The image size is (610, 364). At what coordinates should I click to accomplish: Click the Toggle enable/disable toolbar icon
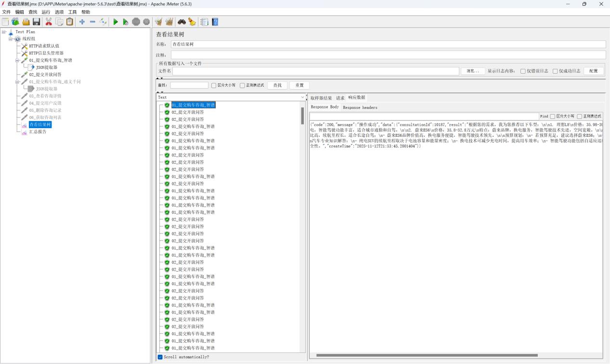(103, 22)
